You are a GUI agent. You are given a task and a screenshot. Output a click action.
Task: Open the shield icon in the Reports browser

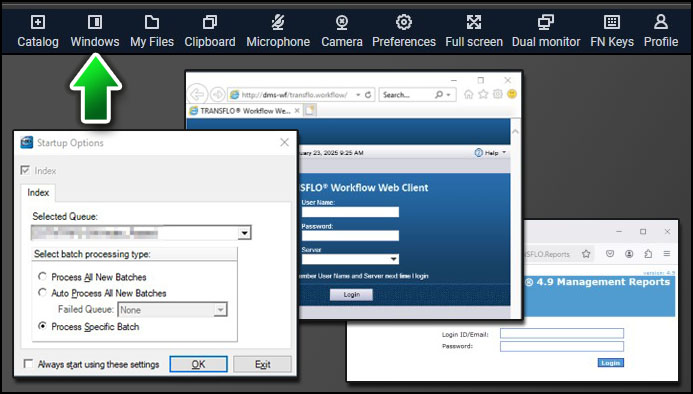(x=610, y=254)
